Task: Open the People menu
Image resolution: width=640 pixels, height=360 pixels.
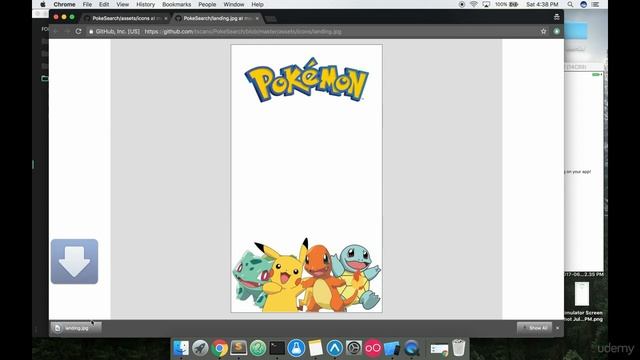Action: click(207, 4)
